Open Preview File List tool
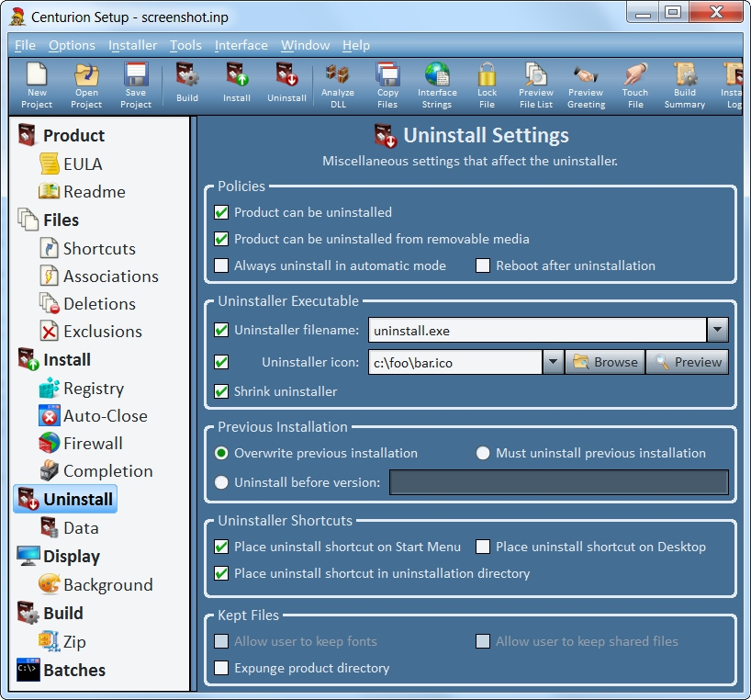This screenshot has height=700, width=751. pos(536,85)
